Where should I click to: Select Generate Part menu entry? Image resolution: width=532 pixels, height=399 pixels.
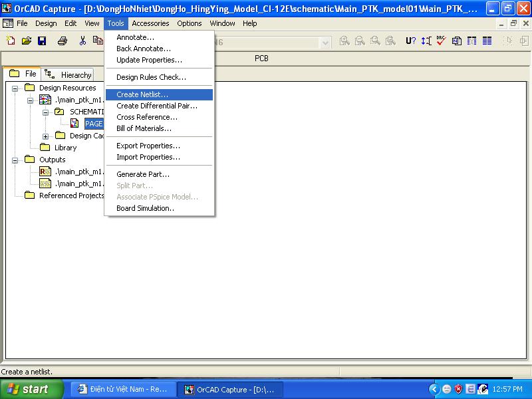tap(159, 174)
